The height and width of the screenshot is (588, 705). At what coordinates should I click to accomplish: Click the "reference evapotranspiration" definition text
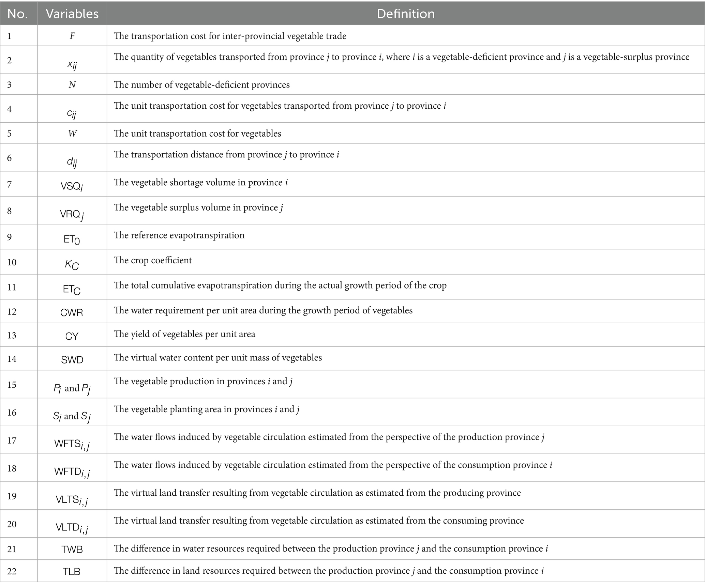(179, 235)
